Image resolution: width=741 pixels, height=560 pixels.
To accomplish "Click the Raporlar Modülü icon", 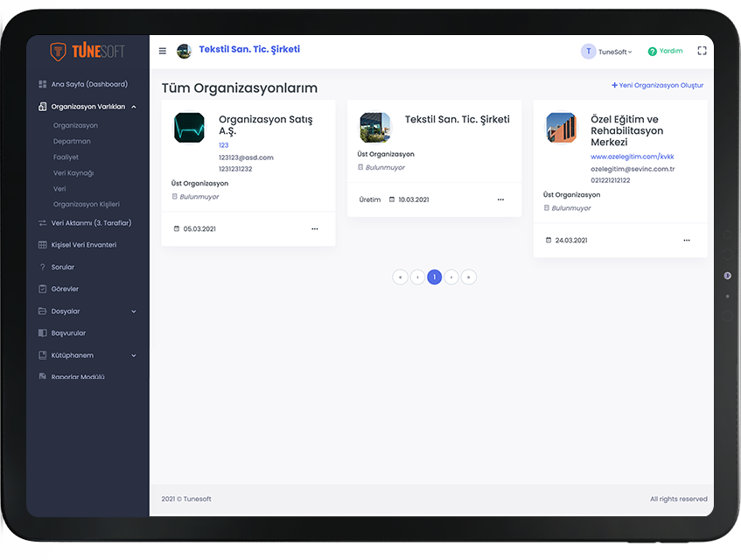I will 43,376.
